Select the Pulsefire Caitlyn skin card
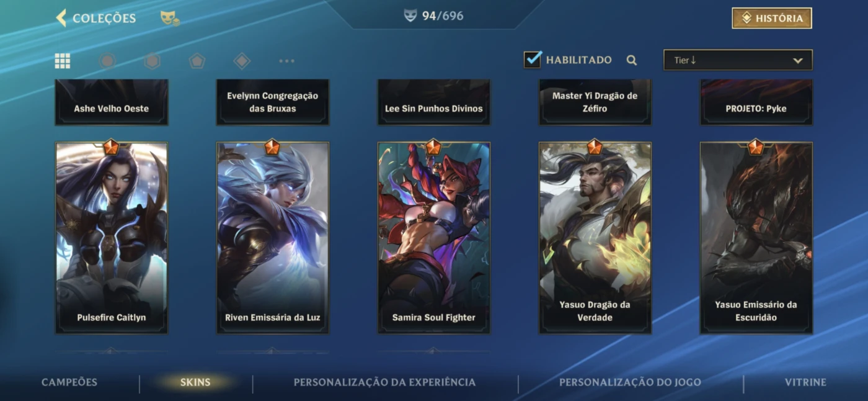 (x=112, y=238)
